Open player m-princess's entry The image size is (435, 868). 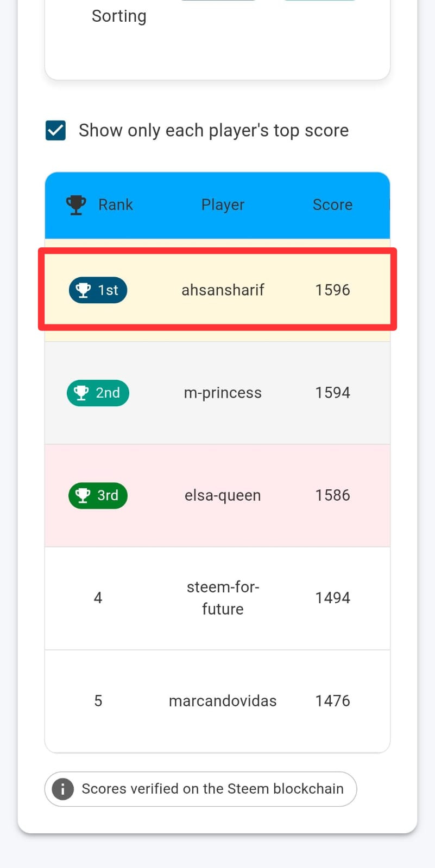223,393
